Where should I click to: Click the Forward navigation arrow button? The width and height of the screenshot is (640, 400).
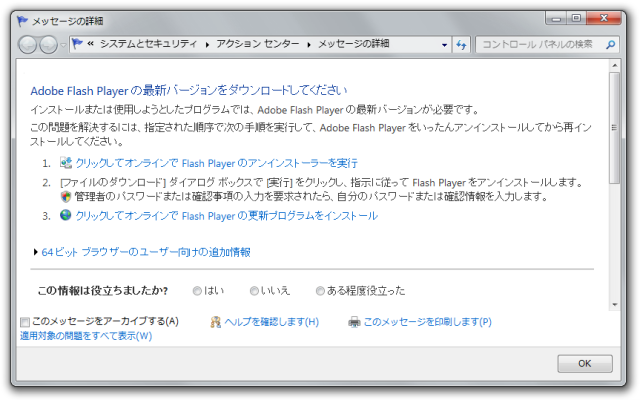pyautogui.click(x=50, y=44)
